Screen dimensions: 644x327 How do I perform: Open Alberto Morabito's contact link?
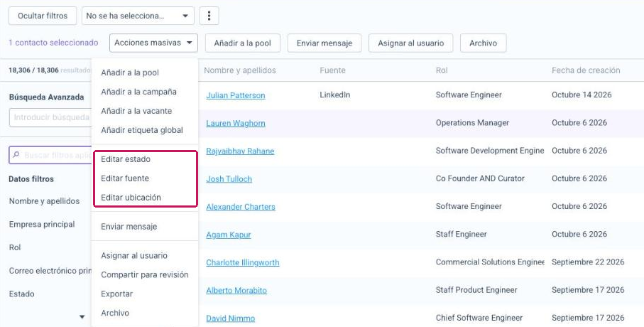point(236,291)
